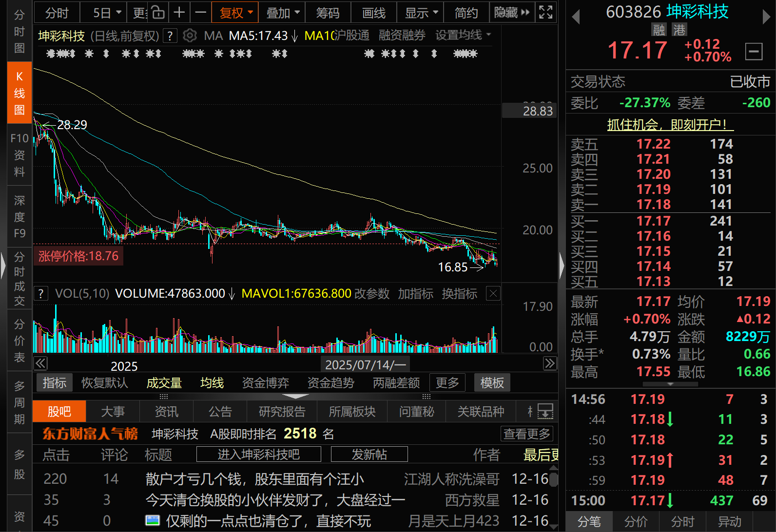Open help for the VOL indicator
Image resolution: width=776 pixels, height=532 pixels.
point(41,293)
